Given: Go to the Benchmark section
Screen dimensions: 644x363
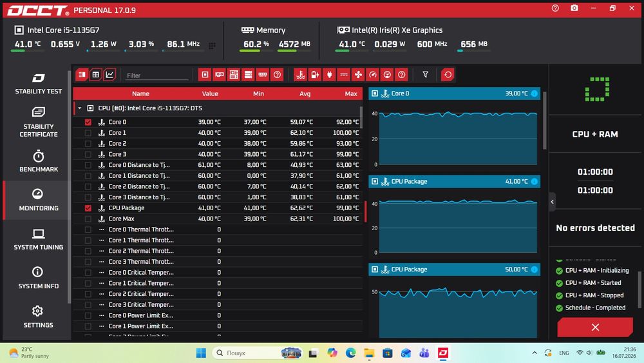Looking at the screenshot, I should point(38,161).
